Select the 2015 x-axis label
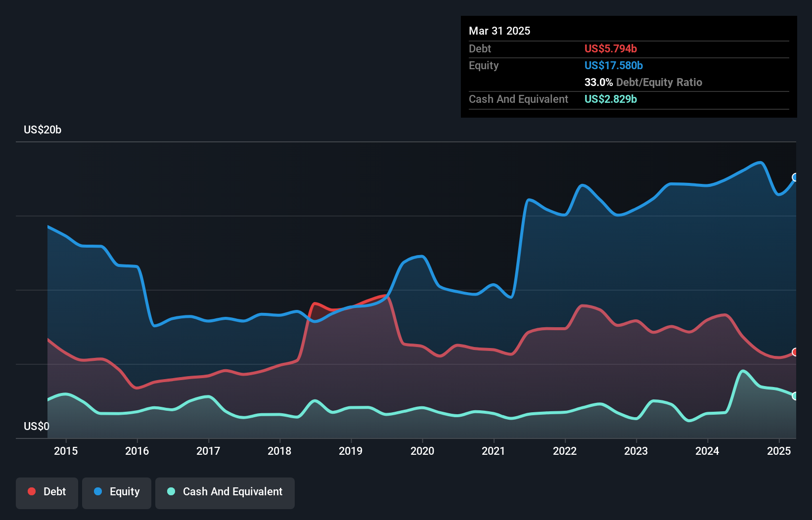812x520 pixels. [66, 451]
